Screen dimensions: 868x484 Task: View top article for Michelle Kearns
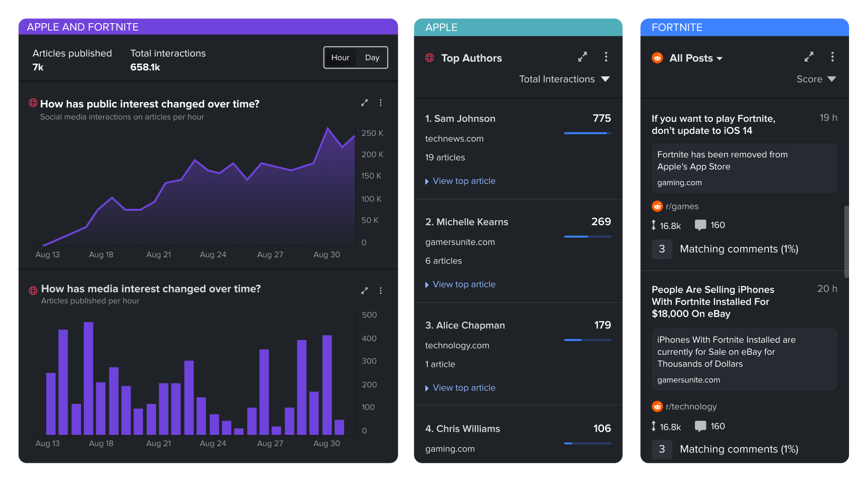(x=463, y=284)
